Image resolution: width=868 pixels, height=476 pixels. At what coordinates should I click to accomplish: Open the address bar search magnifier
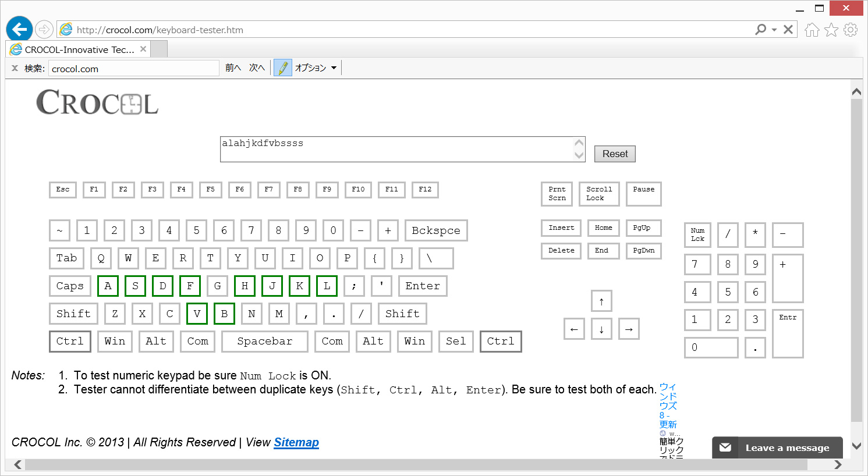click(x=760, y=29)
